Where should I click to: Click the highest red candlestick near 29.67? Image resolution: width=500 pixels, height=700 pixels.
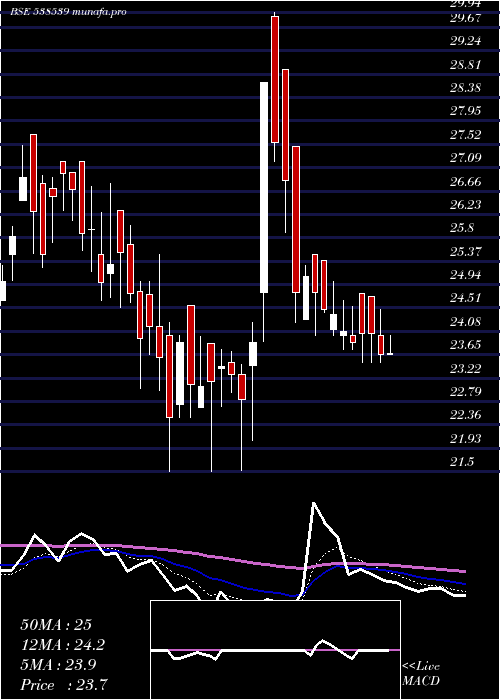pos(275,79)
